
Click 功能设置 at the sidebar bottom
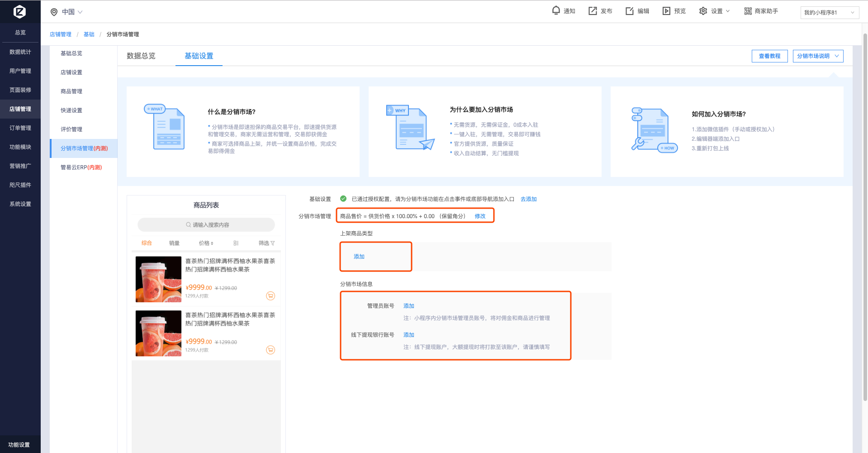[19, 445]
